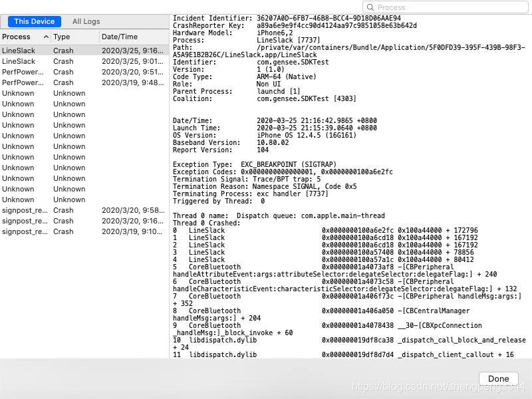This screenshot has height=399, width=532.
Task: Focus the Process search field
Action: (445, 7)
